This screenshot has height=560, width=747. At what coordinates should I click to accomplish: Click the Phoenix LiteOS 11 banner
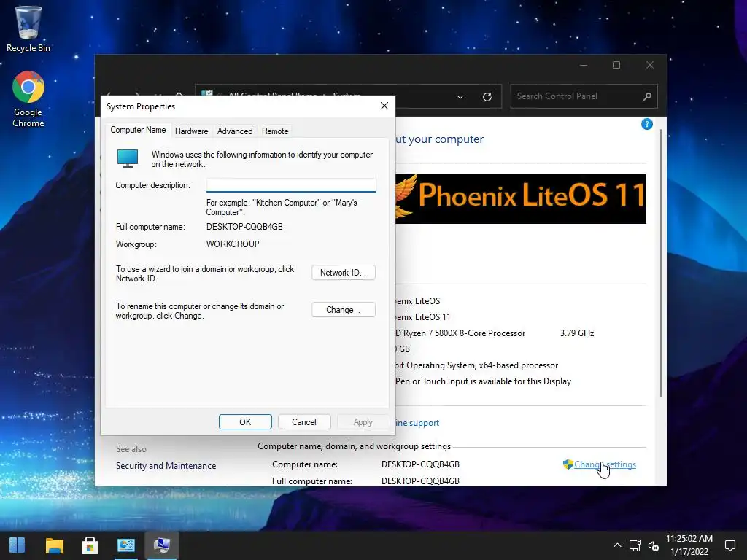click(x=521, y=198)
